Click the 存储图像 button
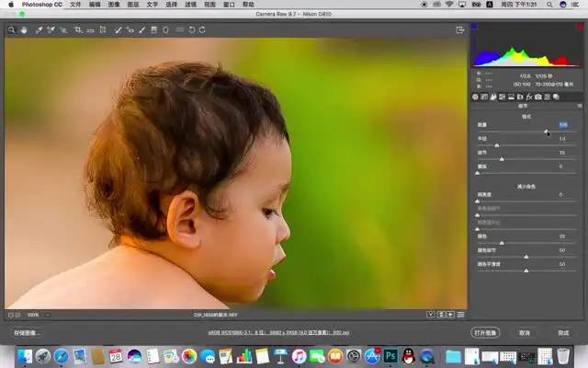This screenshot has width=588, height=368. (x=26, y=333)
